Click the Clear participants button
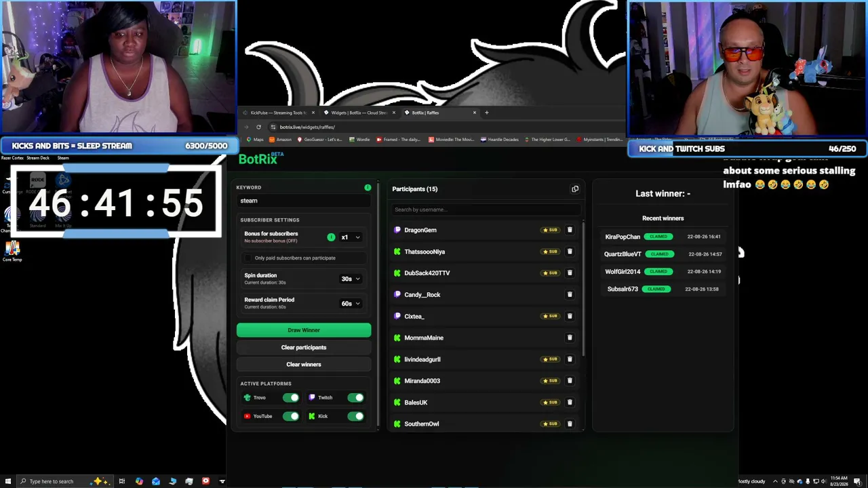 (x=304, y=348)
